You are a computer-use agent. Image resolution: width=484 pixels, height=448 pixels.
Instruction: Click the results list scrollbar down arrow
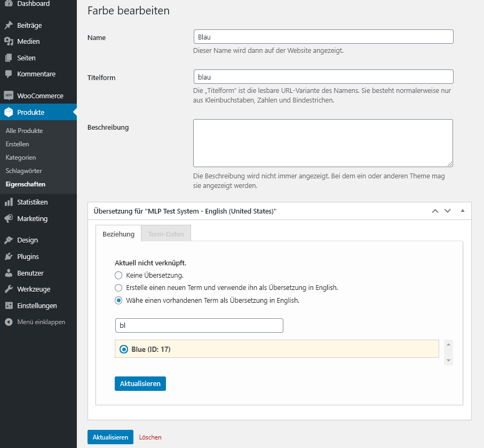point(448,360)
